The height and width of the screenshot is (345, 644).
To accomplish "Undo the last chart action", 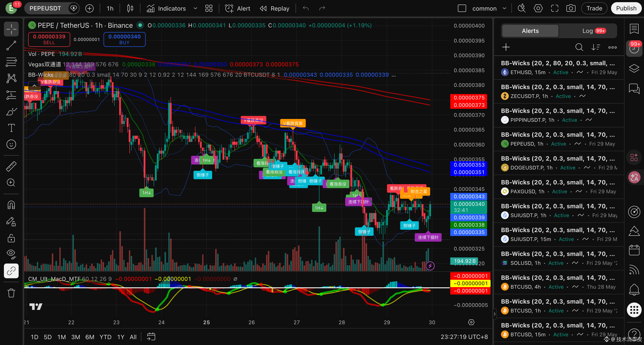I will click(306, 8).
